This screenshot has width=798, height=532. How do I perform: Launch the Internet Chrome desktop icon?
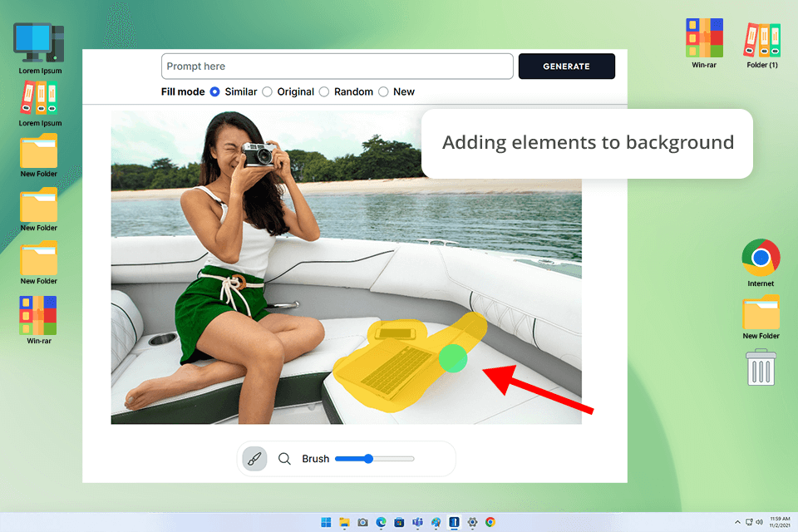pyautogui.click(x=761, y=258)
